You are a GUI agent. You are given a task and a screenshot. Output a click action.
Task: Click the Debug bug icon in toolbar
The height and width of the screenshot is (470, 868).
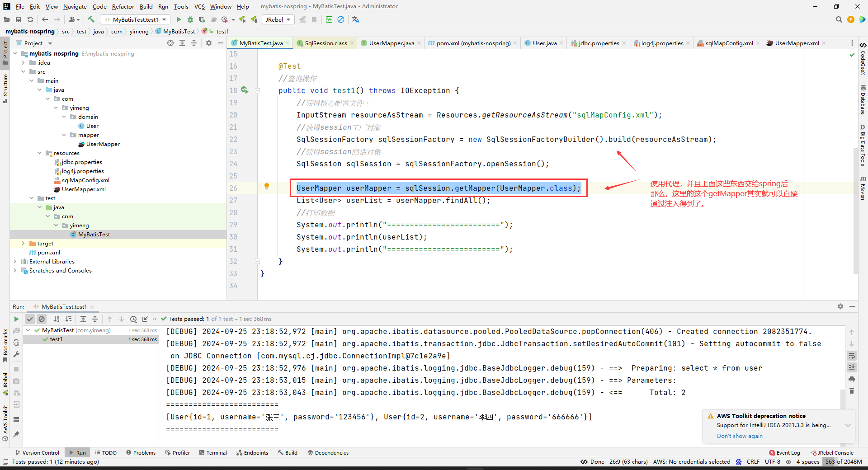tap(190, 19)
